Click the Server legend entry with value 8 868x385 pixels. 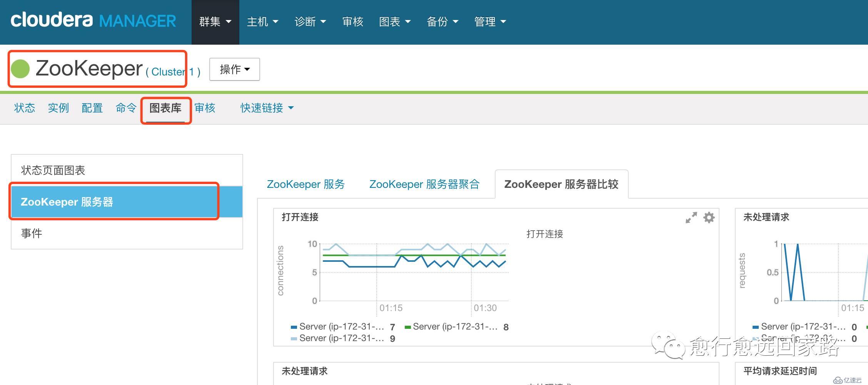click(x=457, y=327)
